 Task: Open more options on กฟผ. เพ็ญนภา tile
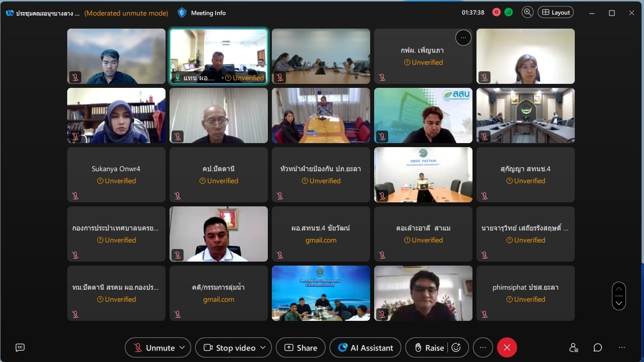(463, 38)
